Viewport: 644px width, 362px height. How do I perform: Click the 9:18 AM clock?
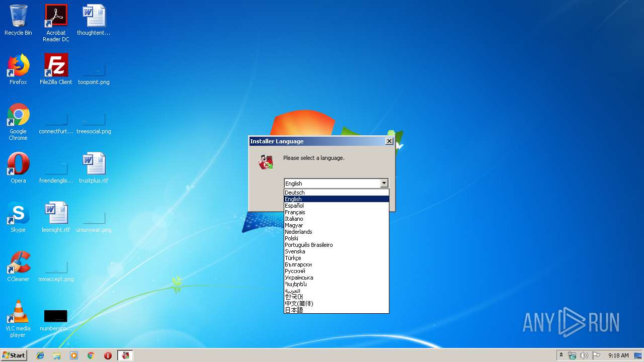(x=618, y=355)
